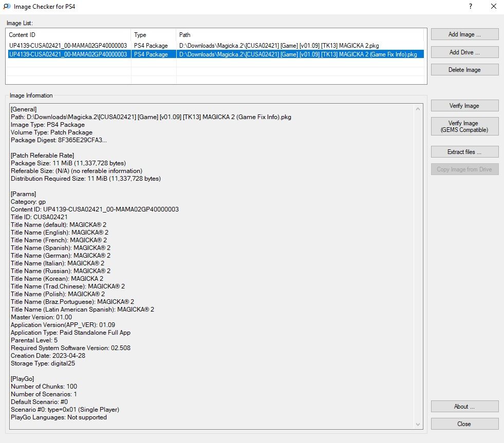Click the Master Version: 01.00 line
Image resolution: width=504 pixels, height=443 pixels.
(41, 317)
